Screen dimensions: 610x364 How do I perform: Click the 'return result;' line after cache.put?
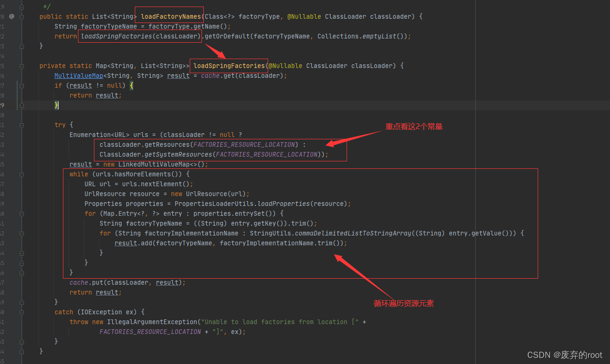pos(95,292)
